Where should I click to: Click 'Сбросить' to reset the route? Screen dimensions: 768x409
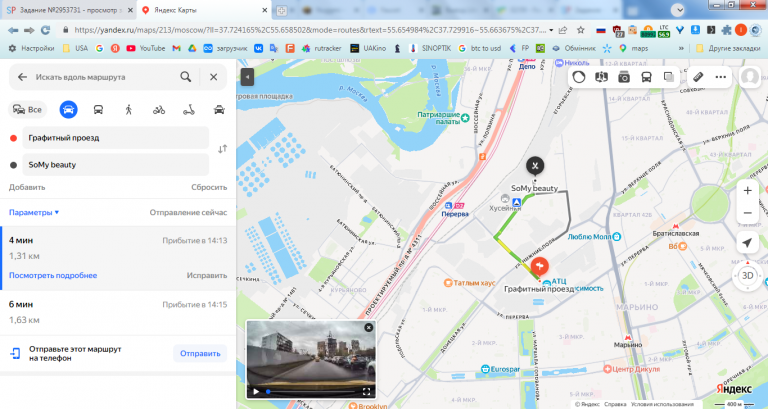(x=209, y=188)
